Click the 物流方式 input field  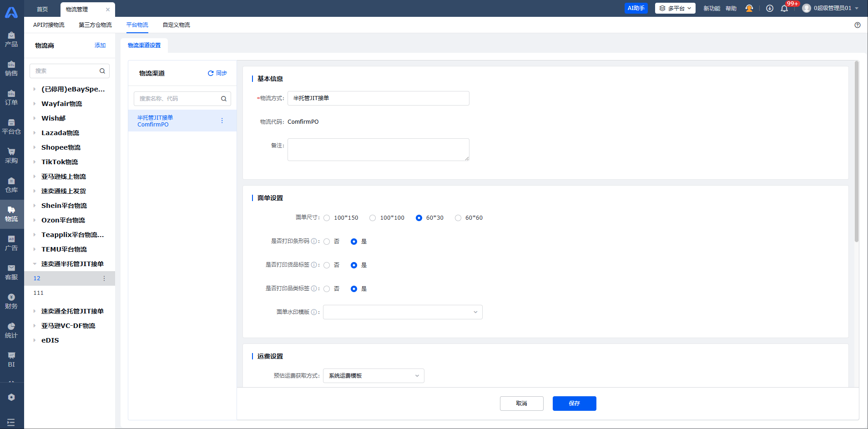(378, 98)
